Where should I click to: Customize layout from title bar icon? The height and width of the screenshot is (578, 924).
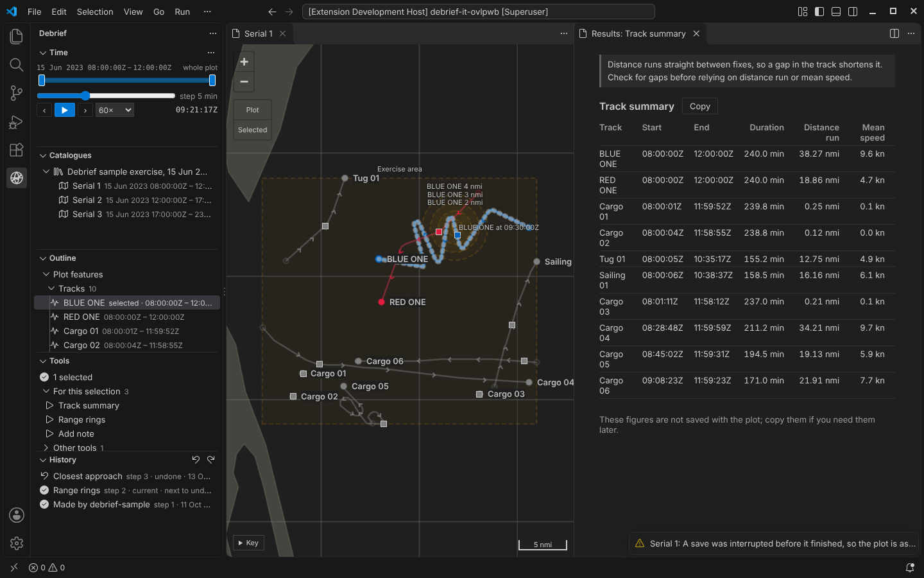tap(803, 12)
